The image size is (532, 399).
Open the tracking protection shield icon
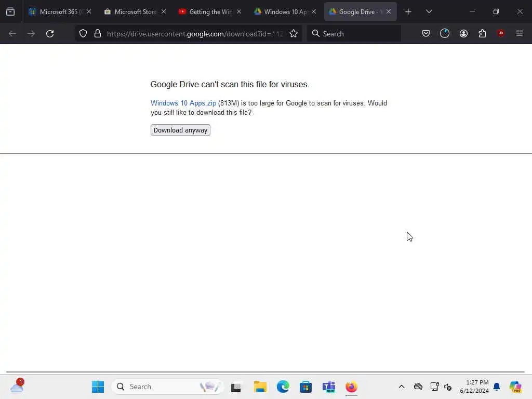tap(83, 34)
